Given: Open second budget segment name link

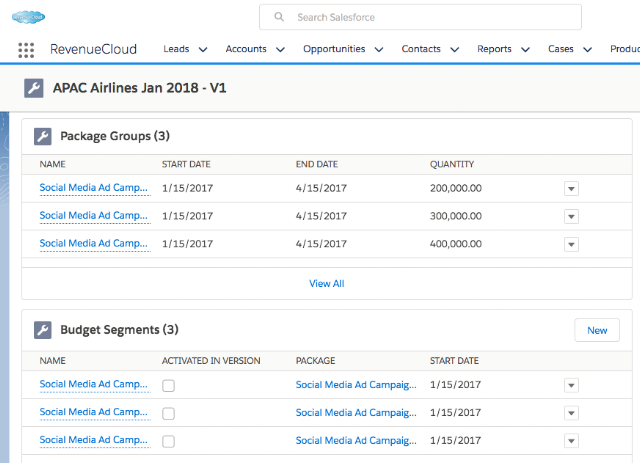Looking at the screenshot, I should click(x=93, y=412).
